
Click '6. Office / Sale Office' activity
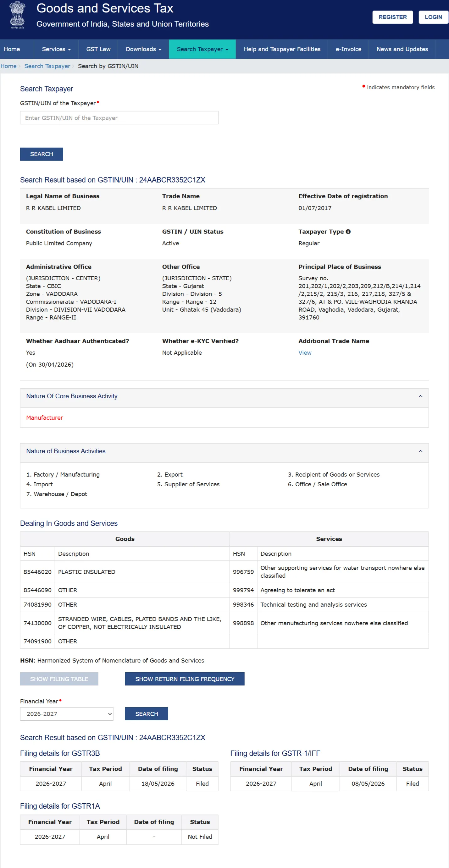[x=318, y=484]
